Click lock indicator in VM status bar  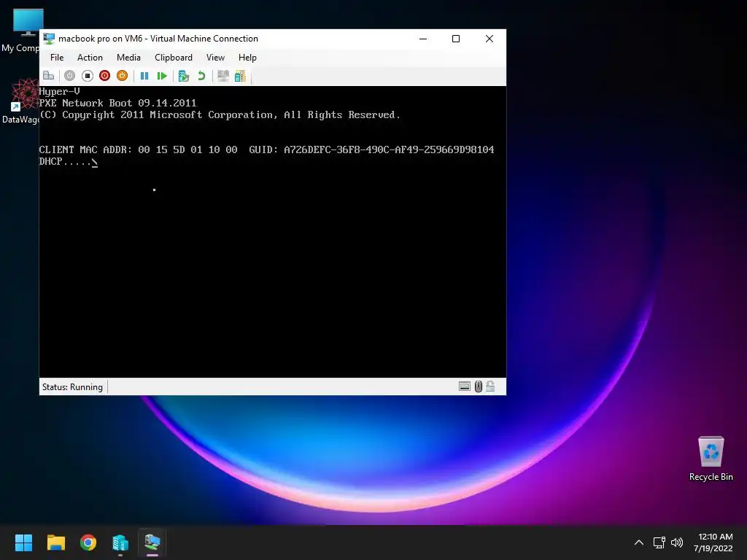[490, 386]
